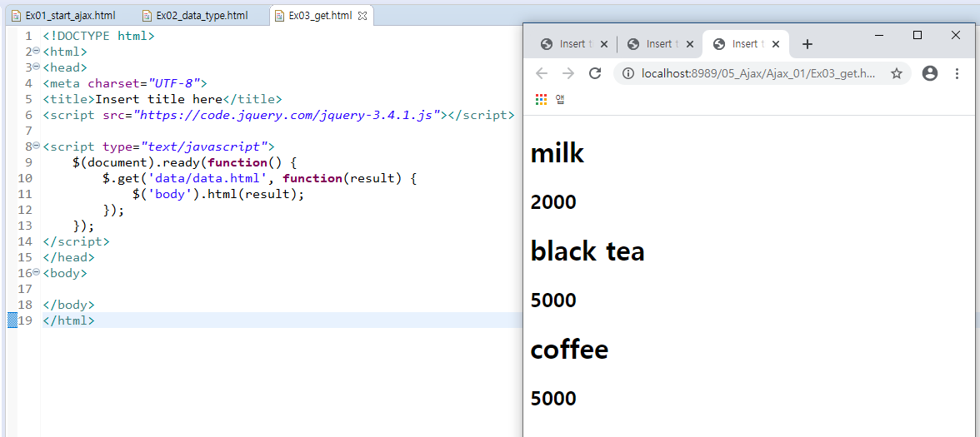
Task: Click the '5000' price under coffee
Action: (553, 398)
